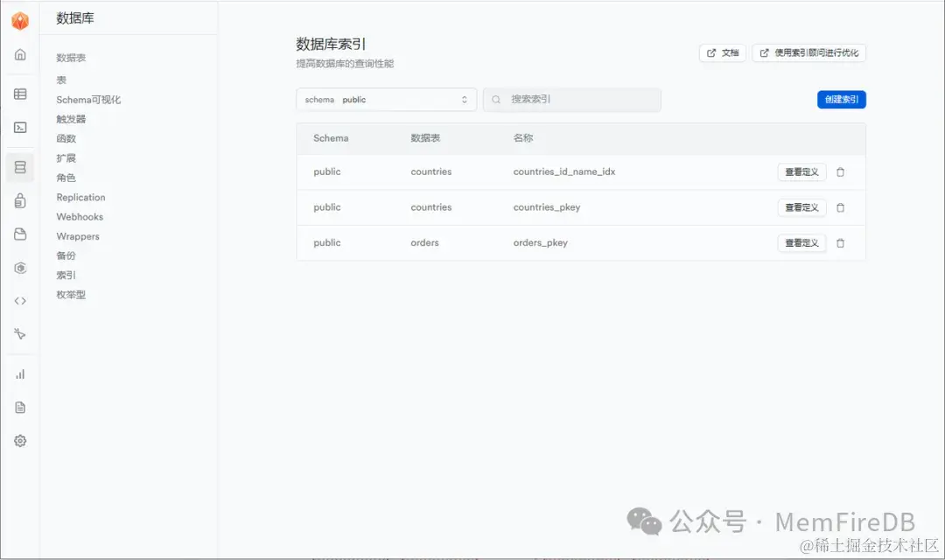
Task: Open the Authentication lock icon
Action: [x=20, y=200]
